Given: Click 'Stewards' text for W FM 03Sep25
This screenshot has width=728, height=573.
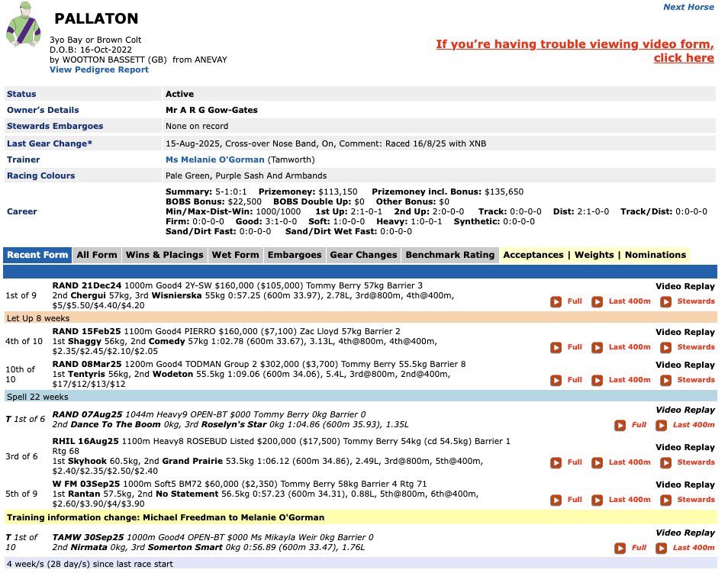Looking at the screenshot, I should tap(695, 500).
